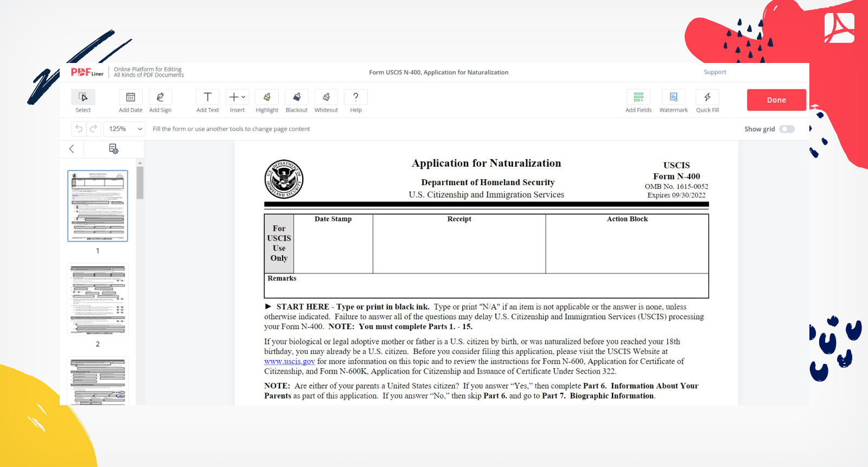Redo the last action

(x=93, y=129)
